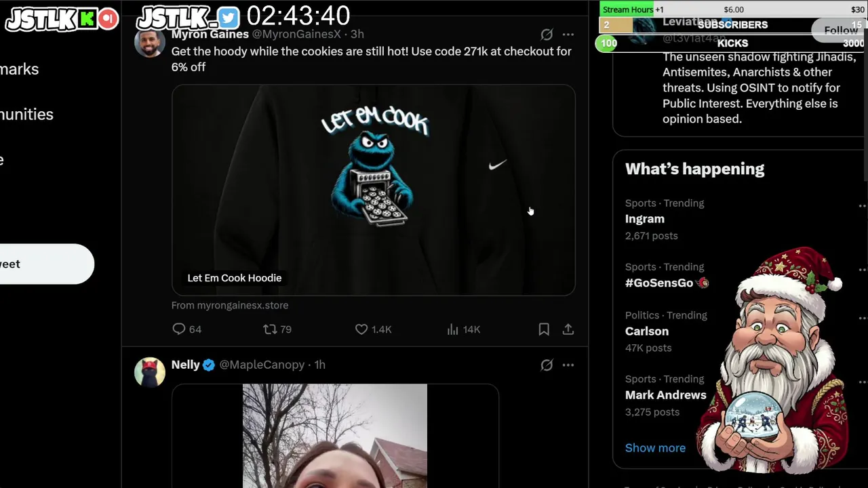Open the @MapleCanopy handle link
The height and width of the screenshot is (488, 868).
point(262,365)
